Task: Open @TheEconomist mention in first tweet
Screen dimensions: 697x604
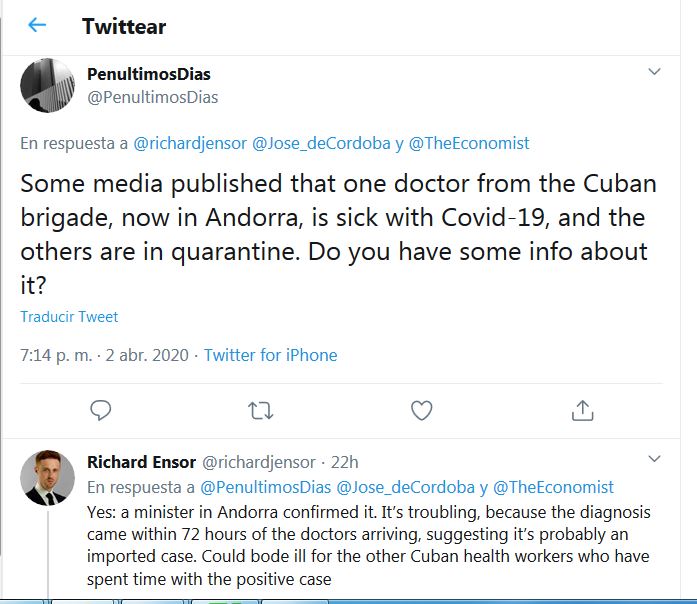Action: point(469,143)
